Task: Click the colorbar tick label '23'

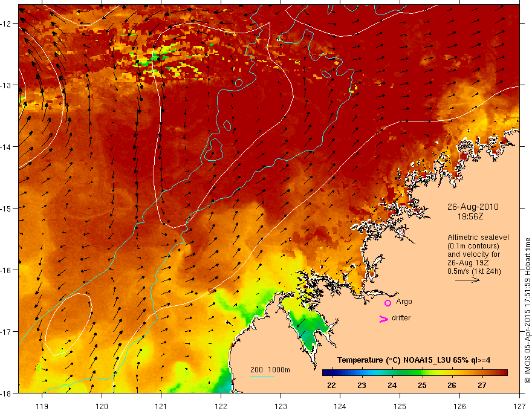Action: (x=362, y=386)
